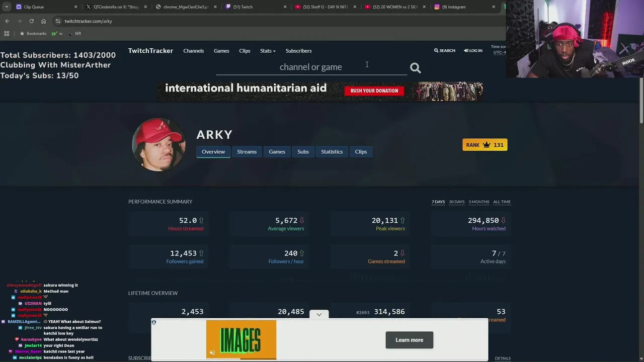Open the DETAILS link at bottom right

point(503,358)
